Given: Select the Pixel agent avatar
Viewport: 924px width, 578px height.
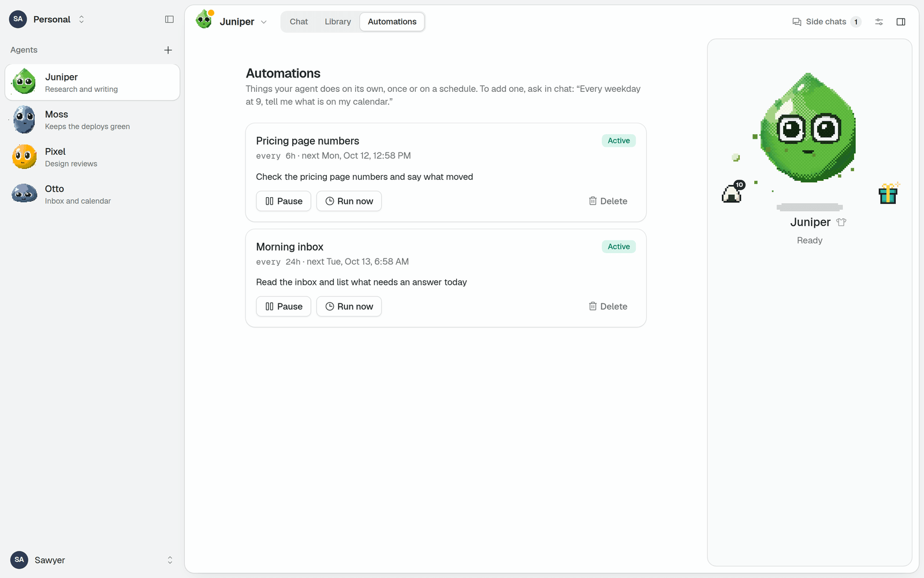Looking at the screenshot, I should pyautogui.click(x=24, y=157).
